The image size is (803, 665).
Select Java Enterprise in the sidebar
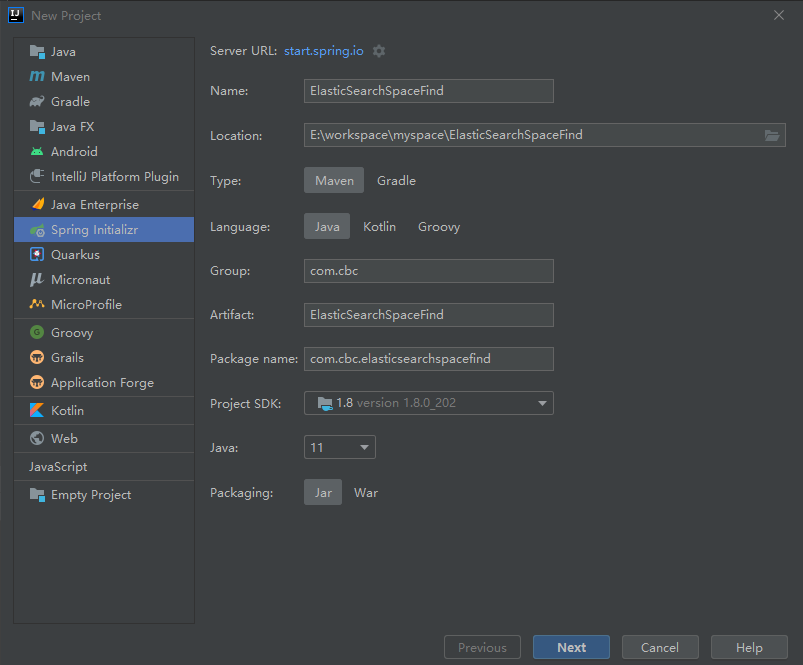(x=104, y=204)
